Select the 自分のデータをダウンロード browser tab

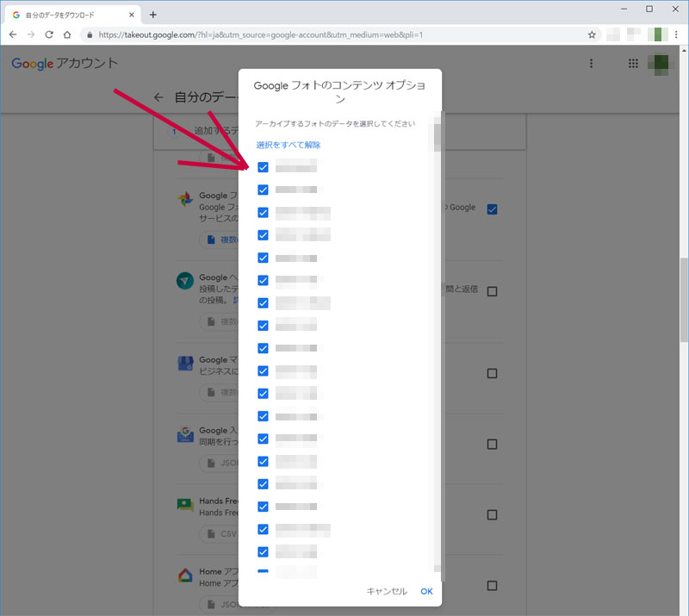point(69,15)
